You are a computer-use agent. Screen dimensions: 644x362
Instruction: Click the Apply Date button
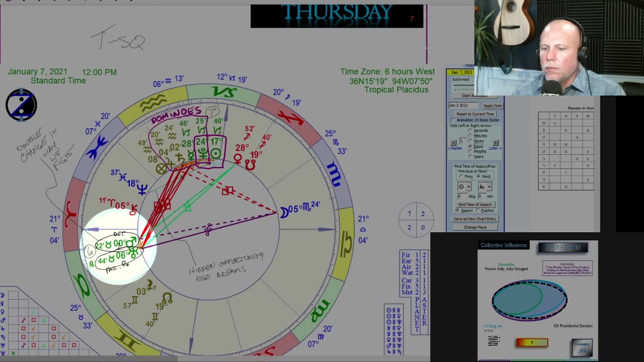pos(493,106)
